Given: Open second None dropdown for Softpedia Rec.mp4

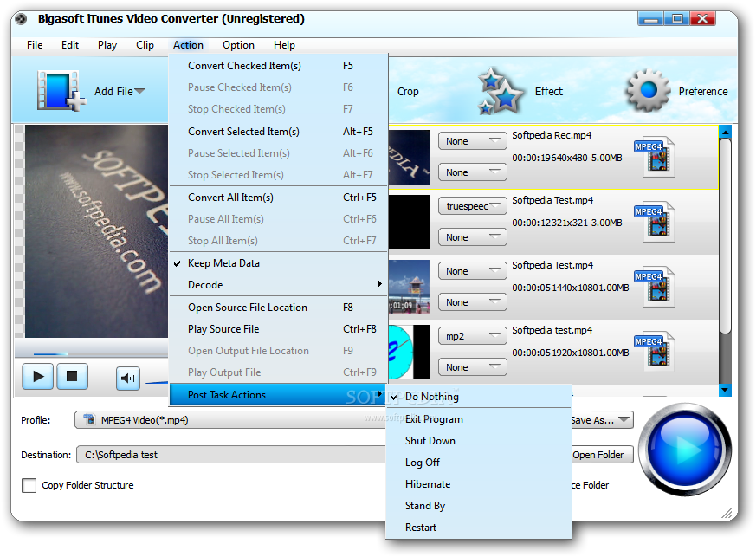Looking at the screenshot, I should [x=473, y=172].
